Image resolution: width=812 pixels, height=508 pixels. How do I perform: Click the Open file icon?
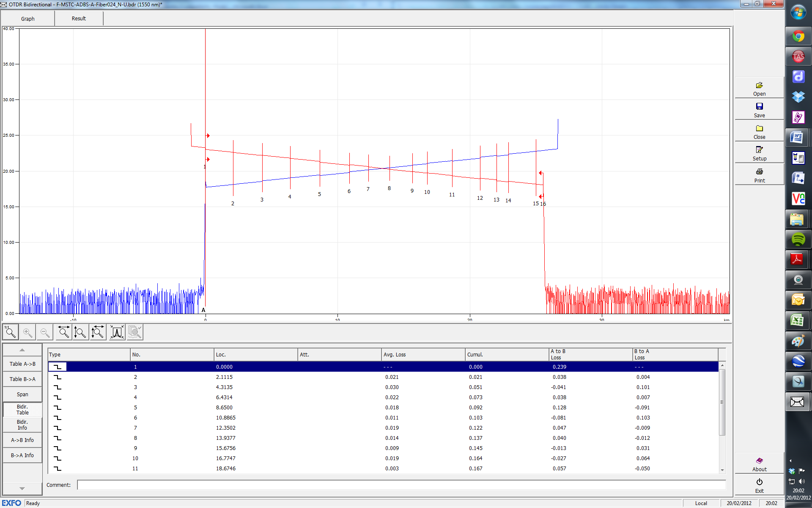[x=759, y=88]
